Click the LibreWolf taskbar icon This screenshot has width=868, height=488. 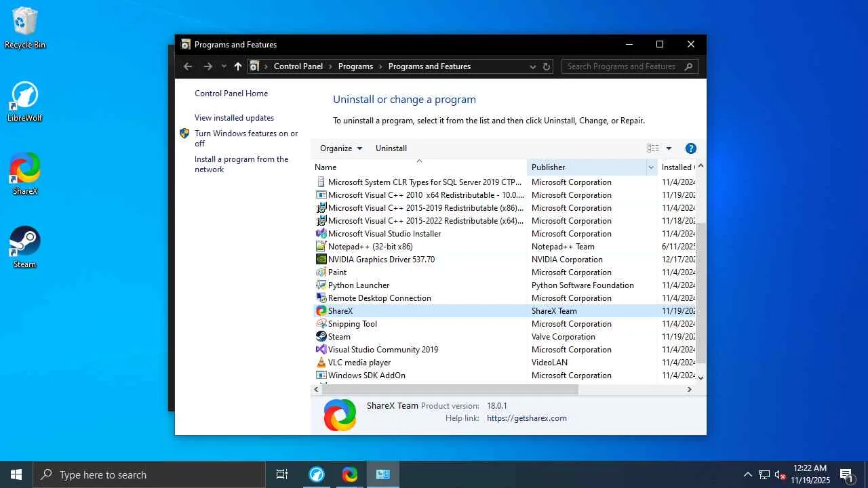coord(316,474)
